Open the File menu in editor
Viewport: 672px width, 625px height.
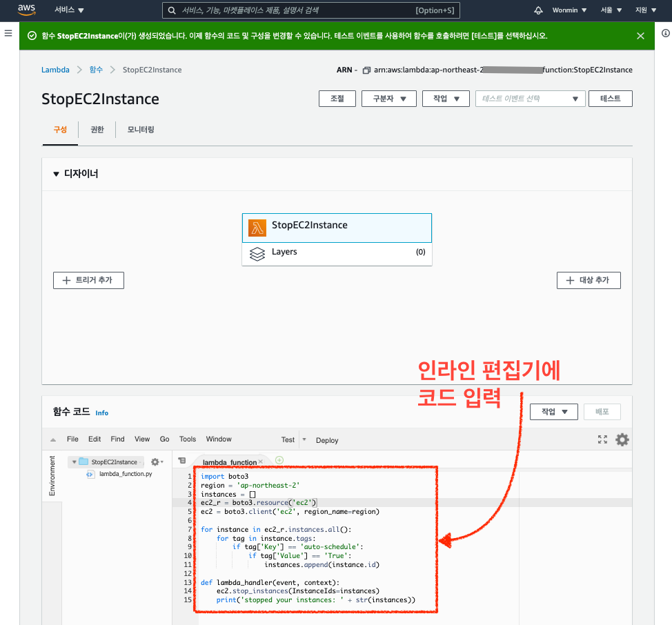click(x=72, y=439)
